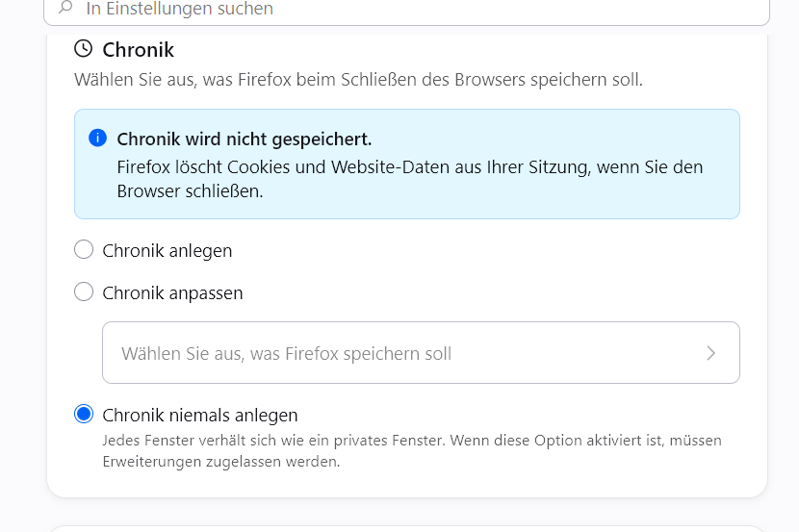Viewport: 799px width, 532px height.
Task: Focus the 'In Einstellungen suchen' search field
Action: click(x=406, y=9)
